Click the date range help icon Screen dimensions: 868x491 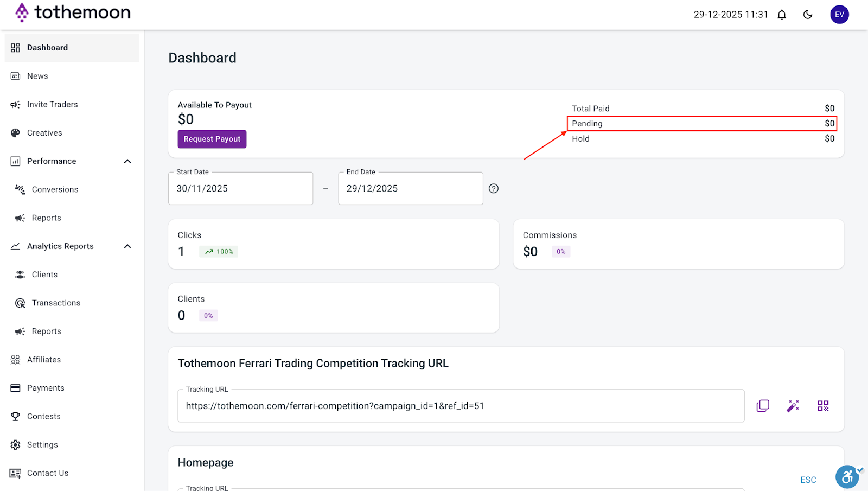click(x=494, y=188)
